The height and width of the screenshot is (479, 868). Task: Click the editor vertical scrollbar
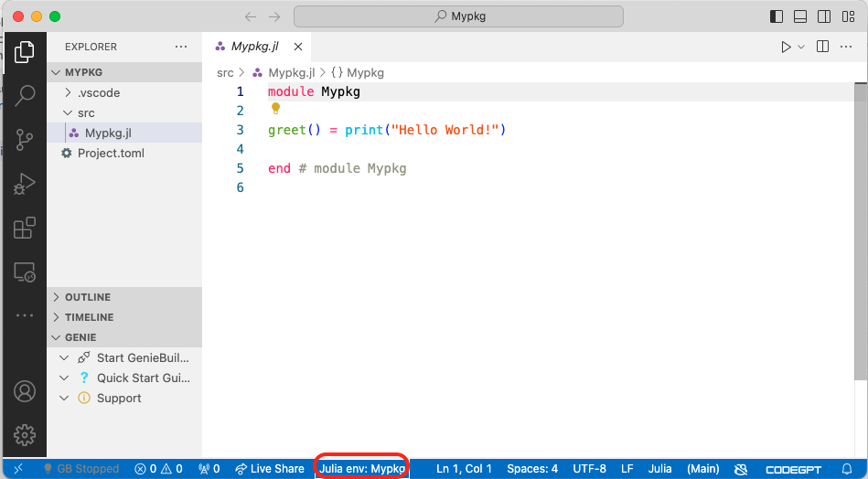pos(861,232)
